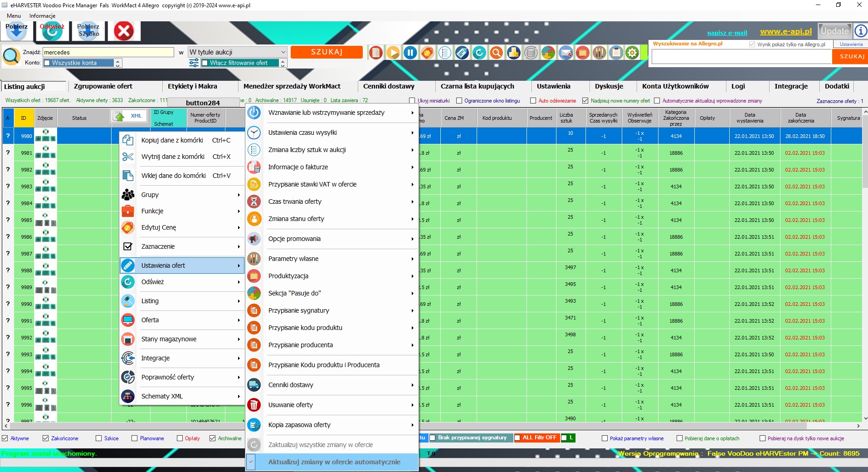The height and width of the screenshot is (472, 868).
Task: Enable Automatycznie aktualizuj wprowadzone zmiany
Action: tap(657, 101)
